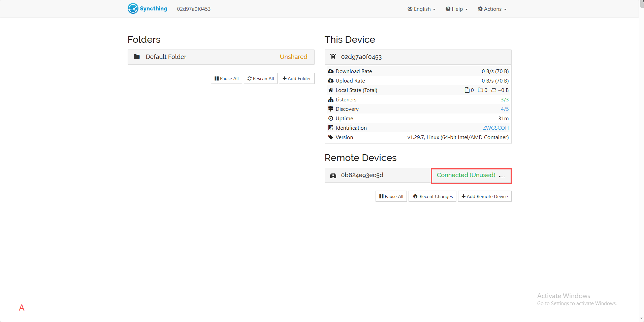Image resolution: width=644 pixels, height=322 pixels.
Task: Pause all remote devices
Action: point(391,196)
